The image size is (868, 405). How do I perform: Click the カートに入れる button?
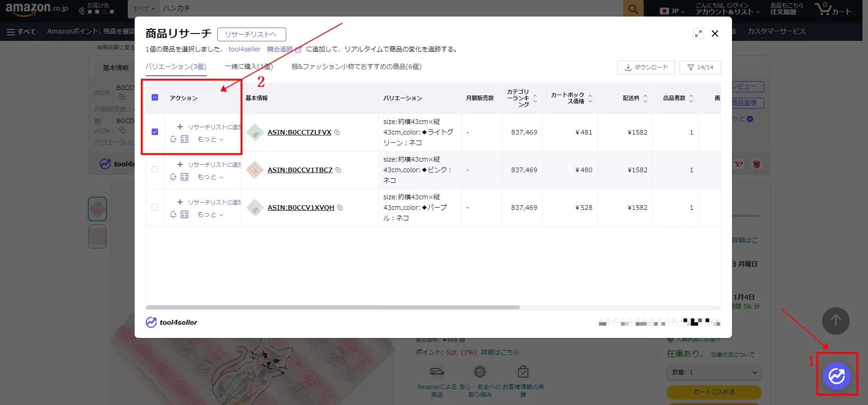pos(714,392)
